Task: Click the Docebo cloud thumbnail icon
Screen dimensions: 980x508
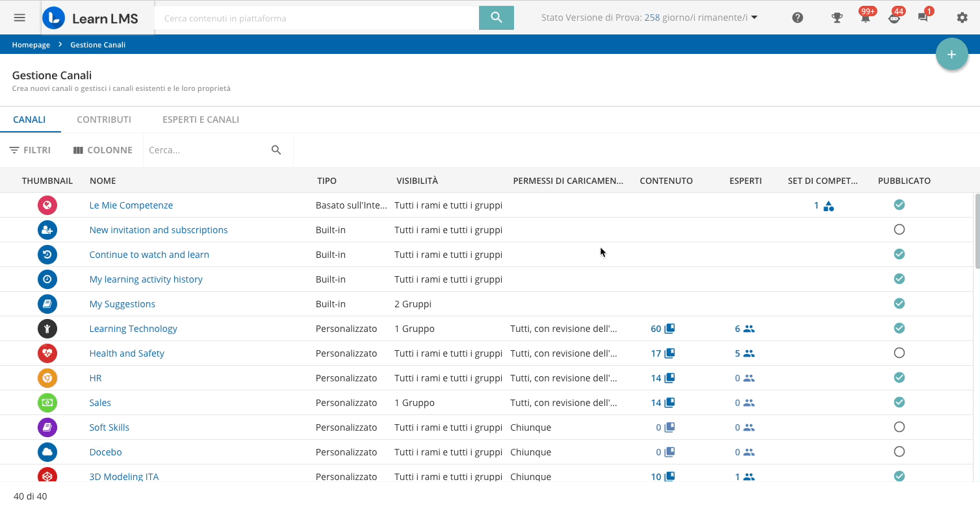Action: click(x=47, y=452)
